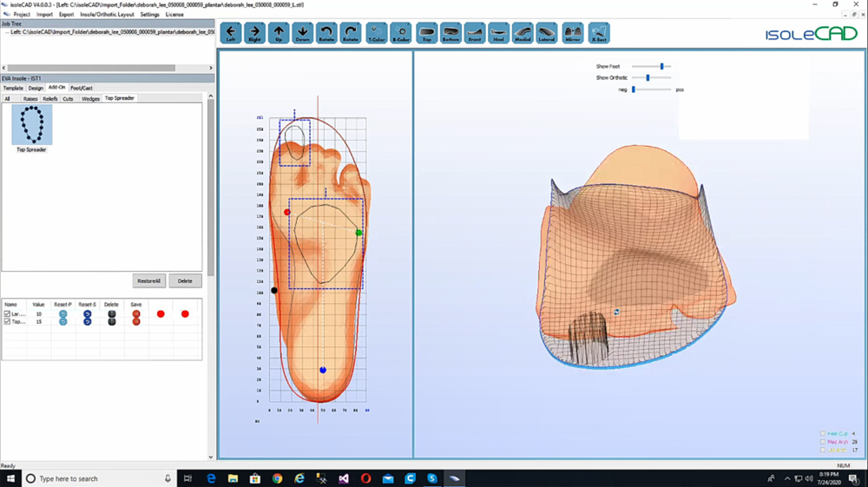Show the Medial view
The width and height of the screenshot is (868, 487).
click(x=523, y=33)
